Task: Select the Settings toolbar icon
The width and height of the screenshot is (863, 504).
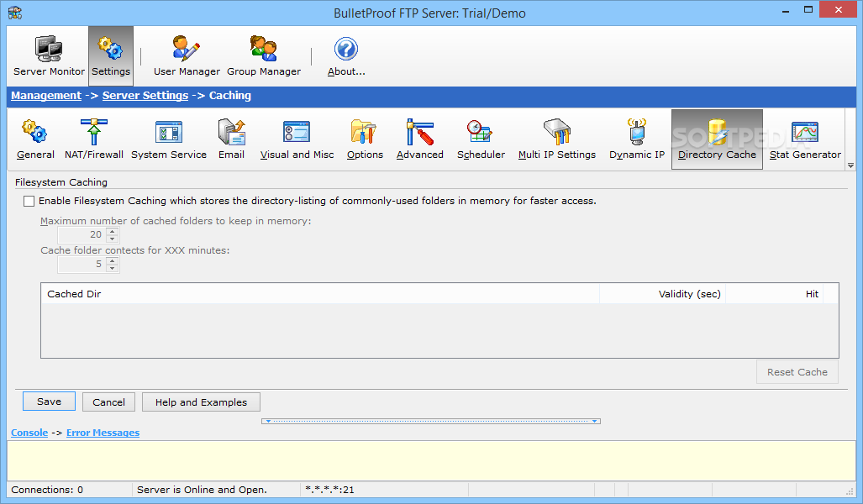Action: 111,55
